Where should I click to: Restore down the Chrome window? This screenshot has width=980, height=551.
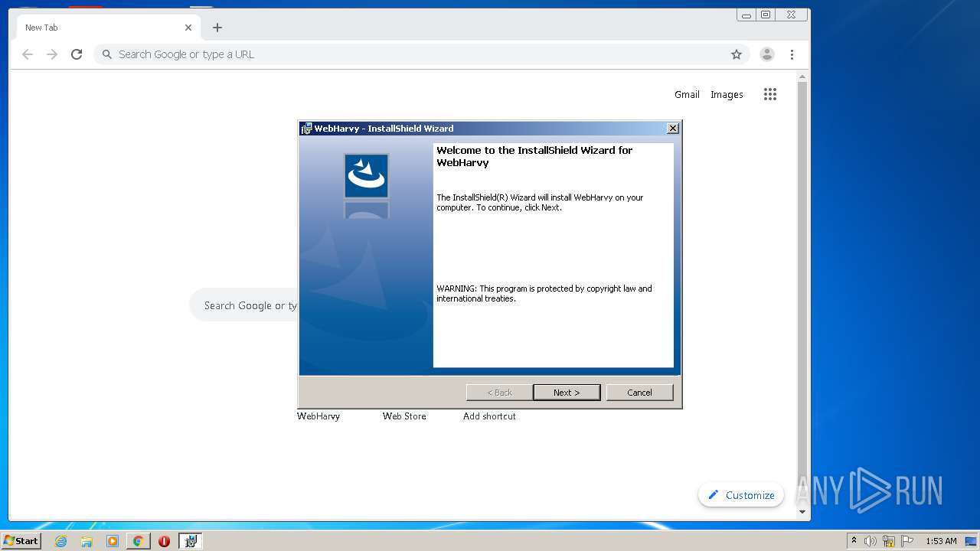click(x=766, y=15)
